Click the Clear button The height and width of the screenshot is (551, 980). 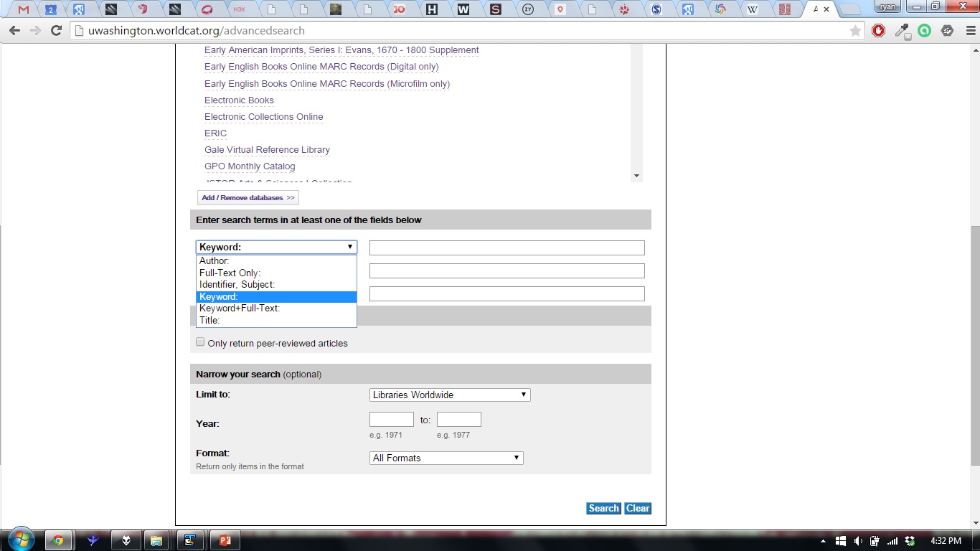pyautogui.click(x=638, y=508)
